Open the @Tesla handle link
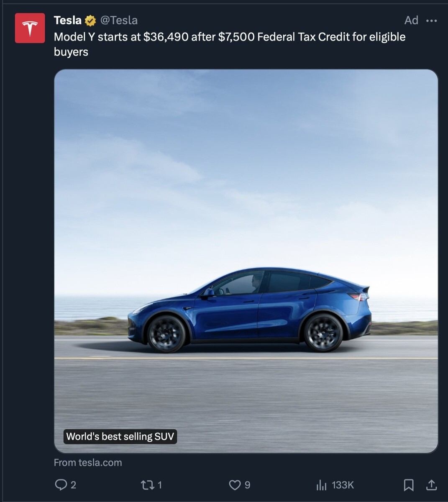448x502 pixels. pyautogui.click(x=119, y=20)
